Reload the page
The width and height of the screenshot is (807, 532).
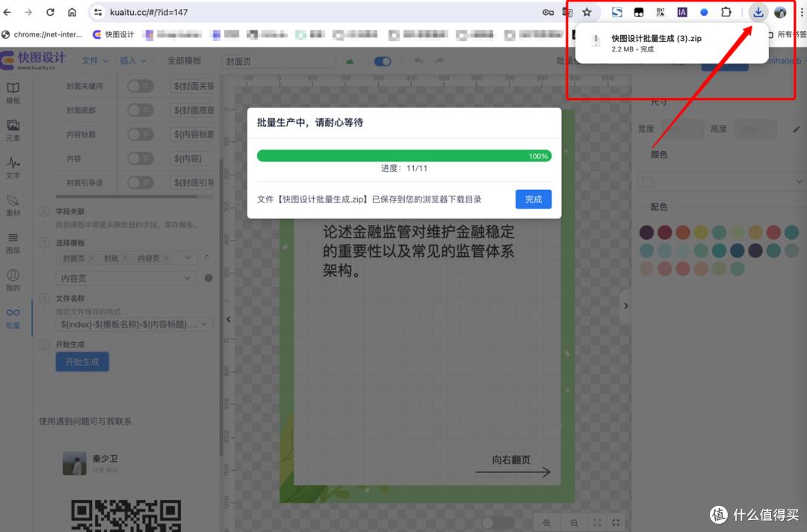click(50, 12)
